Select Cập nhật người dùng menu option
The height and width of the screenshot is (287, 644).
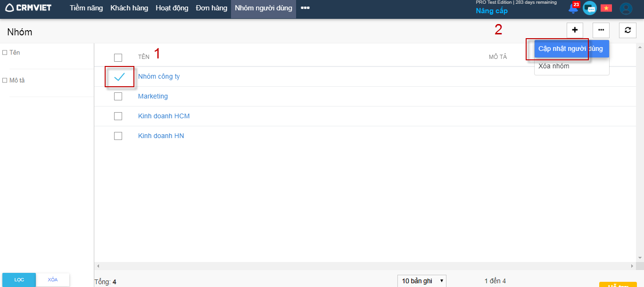570,49
